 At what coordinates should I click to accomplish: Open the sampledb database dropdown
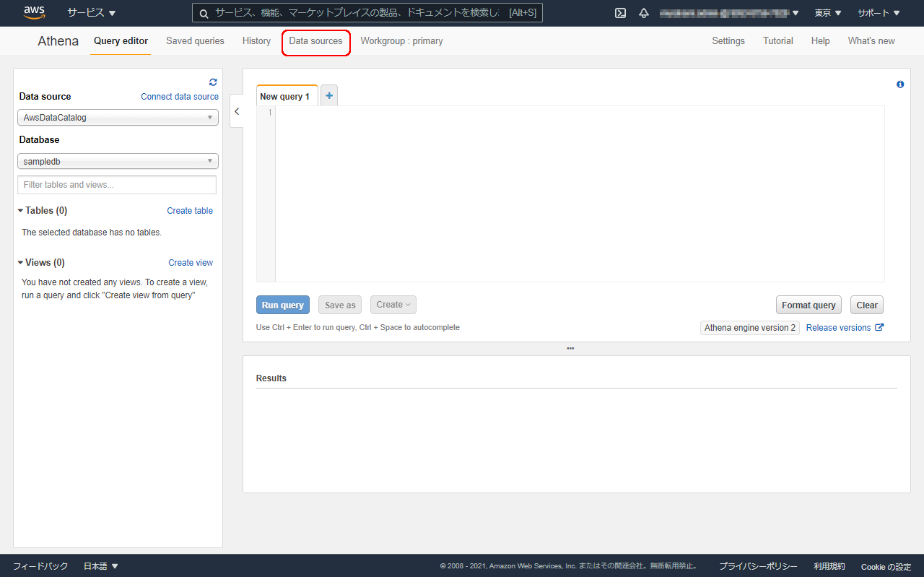pos(118,162)
